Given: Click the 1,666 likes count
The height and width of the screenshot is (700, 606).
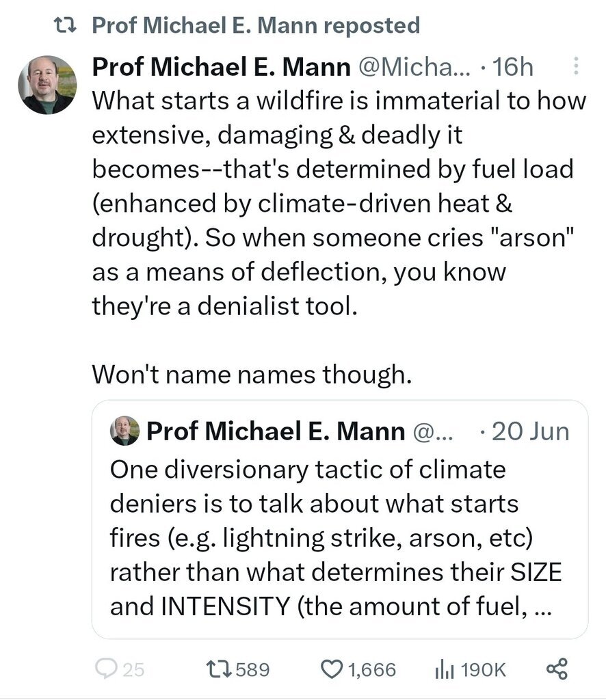Looking at the screenshot, I should pyautogui.click(x=371, y=670).
